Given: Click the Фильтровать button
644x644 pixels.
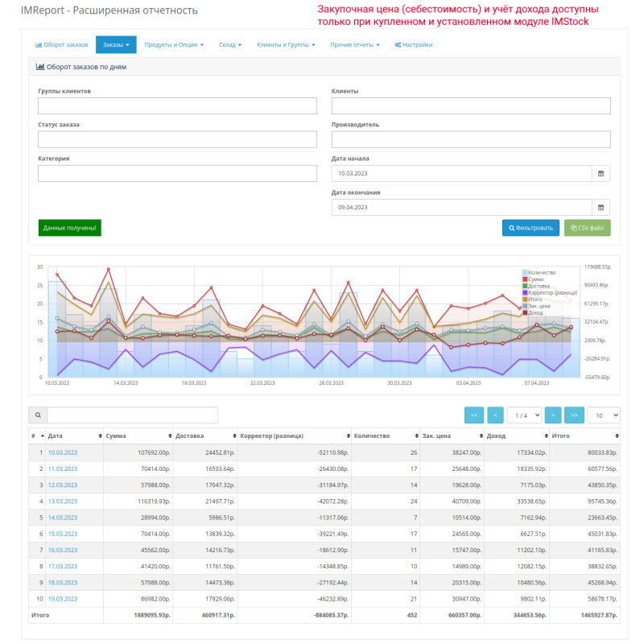Looking at the screenshot, I should pos(530,228).
